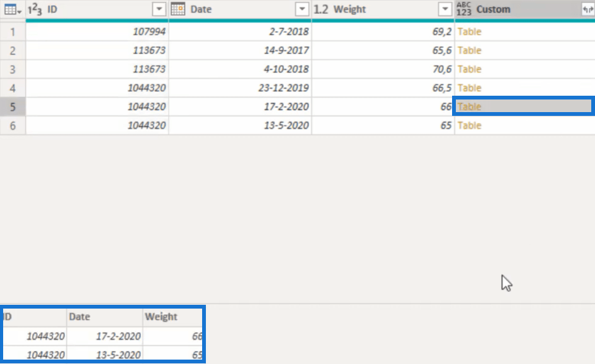Image resolution: width=595 pixels, height=364 pixels.
Task: Open the Table link in row 6
Action: 470,125
